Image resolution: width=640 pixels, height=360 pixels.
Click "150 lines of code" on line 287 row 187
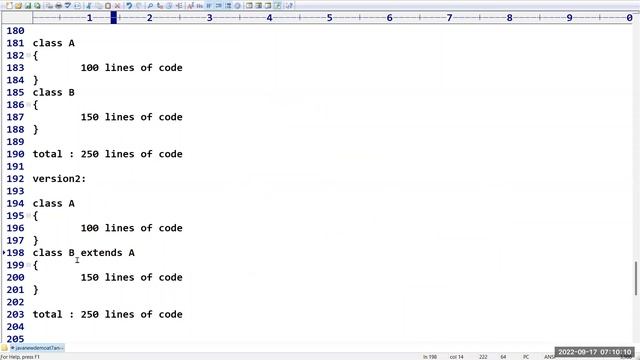[x=131, y=117]
